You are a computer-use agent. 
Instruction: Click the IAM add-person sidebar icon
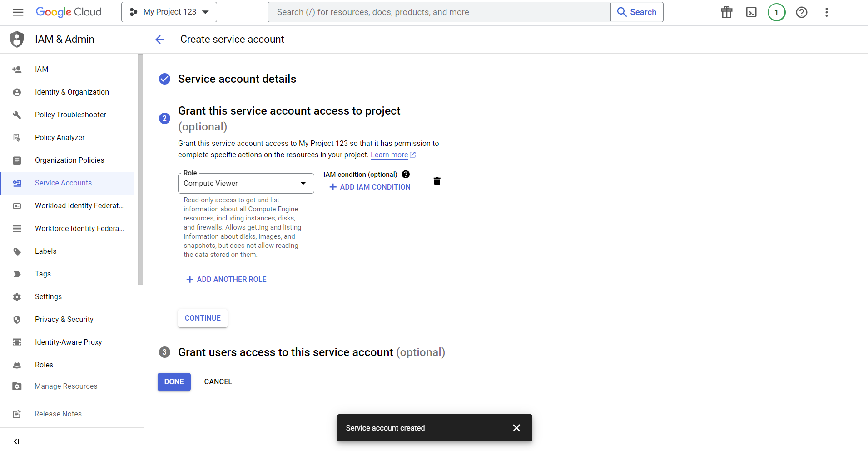click(x=17, y=70)
